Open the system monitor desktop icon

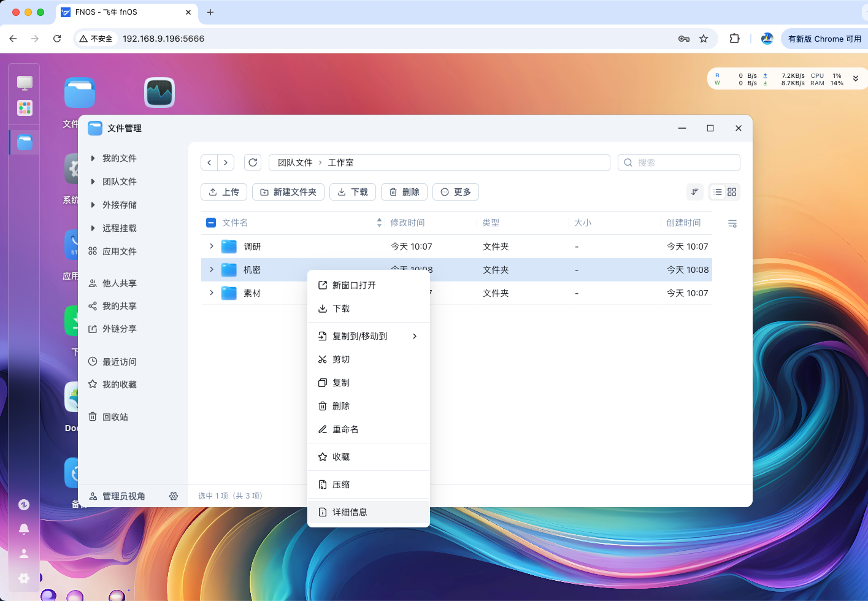click(x=159, y=93)
